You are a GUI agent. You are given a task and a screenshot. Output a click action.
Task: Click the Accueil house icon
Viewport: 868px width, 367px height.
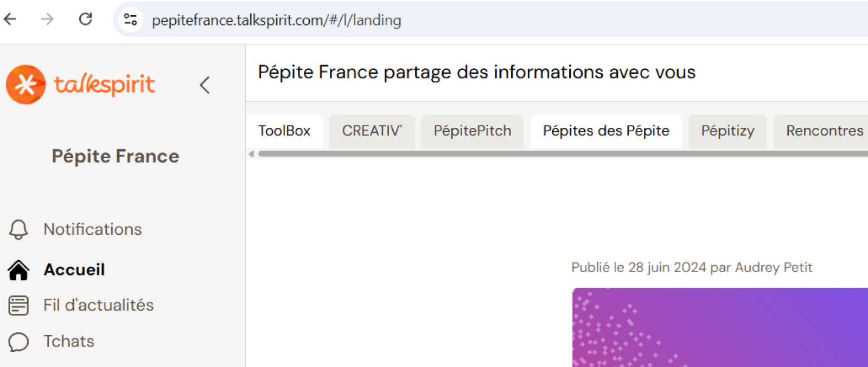click(x=18, y=270)
